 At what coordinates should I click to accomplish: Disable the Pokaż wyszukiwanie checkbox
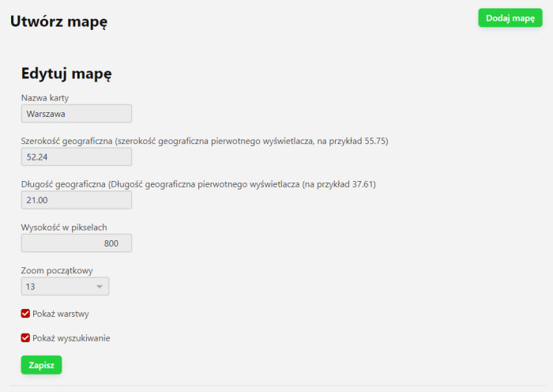click(25, 338)
